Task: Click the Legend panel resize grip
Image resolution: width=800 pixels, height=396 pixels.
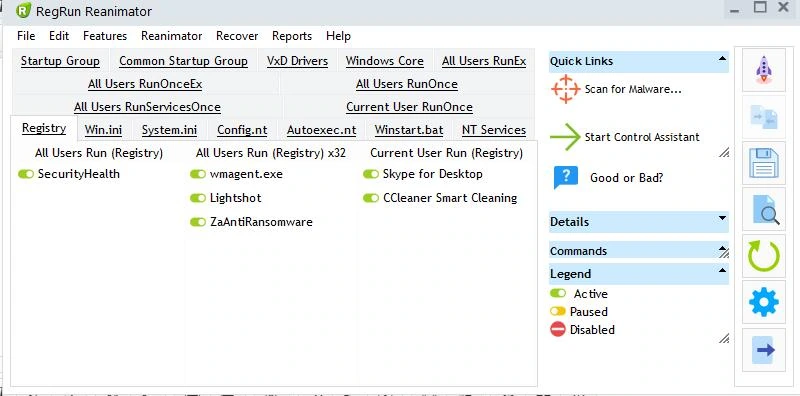Action: (x=724, y=338)
